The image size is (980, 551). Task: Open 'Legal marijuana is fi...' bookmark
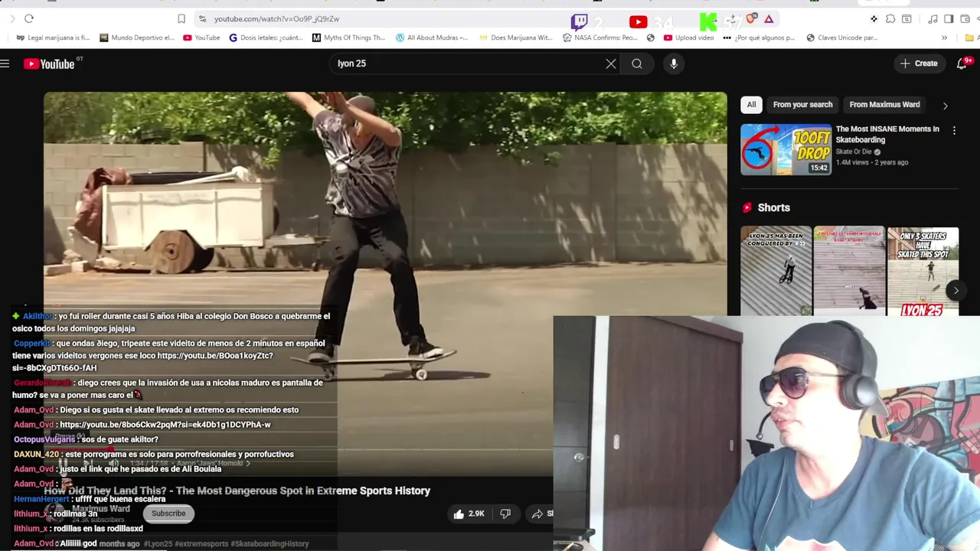coord(53,37)
